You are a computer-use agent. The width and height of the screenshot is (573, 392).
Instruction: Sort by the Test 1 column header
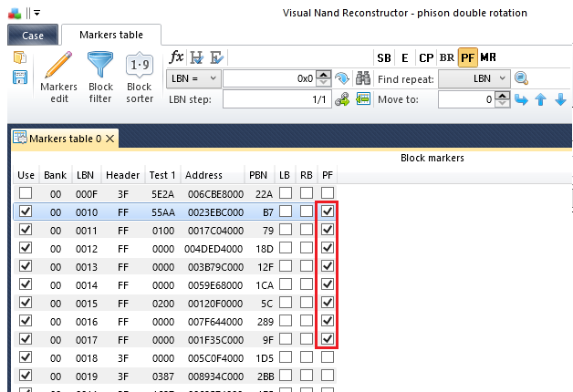click(162, 175)
